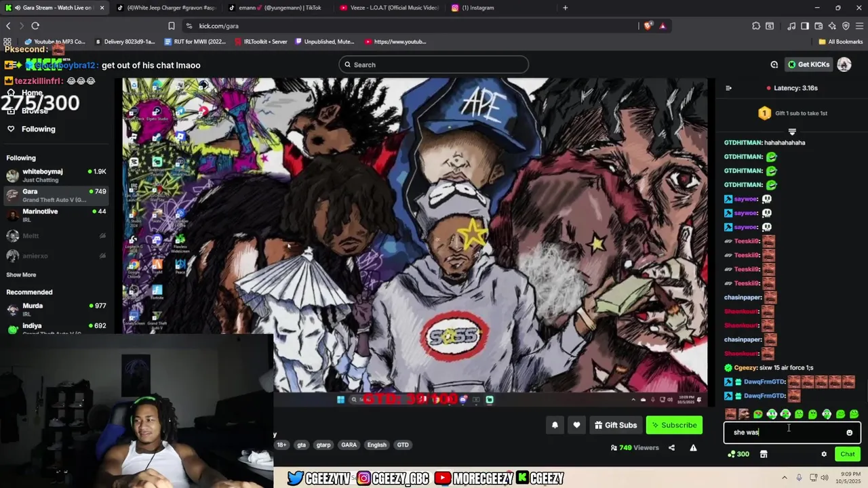The width and height of the screenshot is (868, 488).
Task: Click the Brave VPN shield icon
Action: [846, 26]
